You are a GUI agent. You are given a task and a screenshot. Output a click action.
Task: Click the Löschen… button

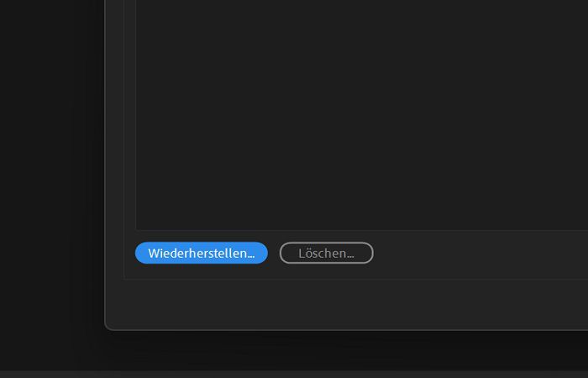[x=326, y=253]
